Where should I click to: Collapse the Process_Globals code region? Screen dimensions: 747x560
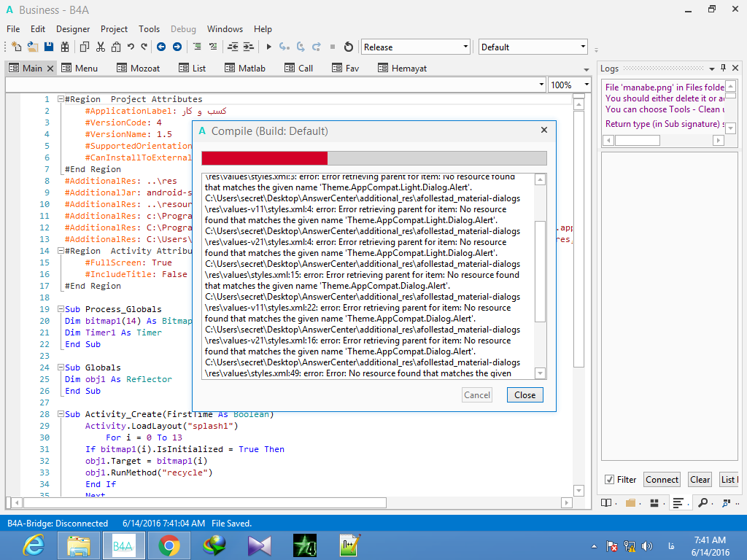tap(61, 308)
